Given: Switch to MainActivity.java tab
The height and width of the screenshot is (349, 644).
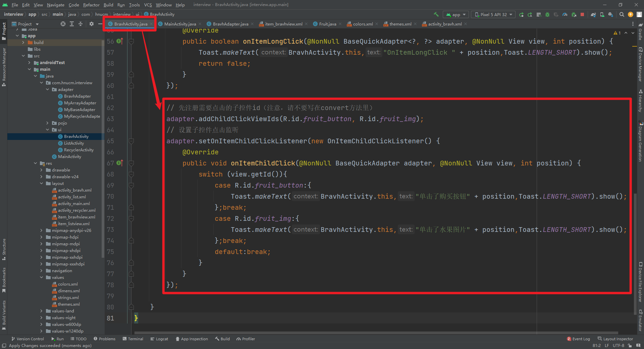Looking at the screenshot, I should 180,24.
